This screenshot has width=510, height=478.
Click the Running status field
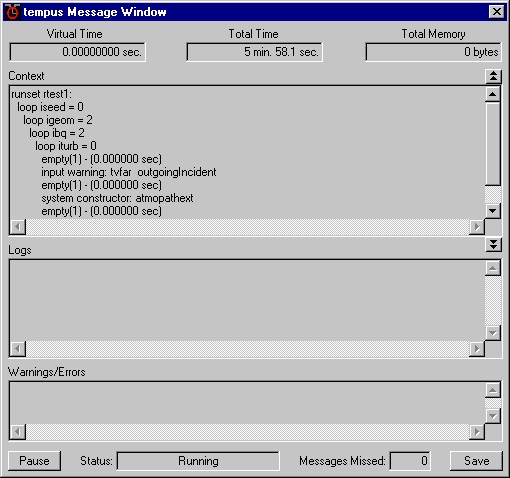198,461
